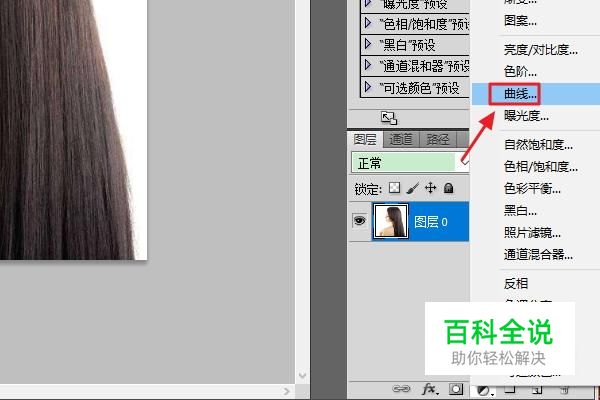Click the new group folder icon

click(510, 389)
